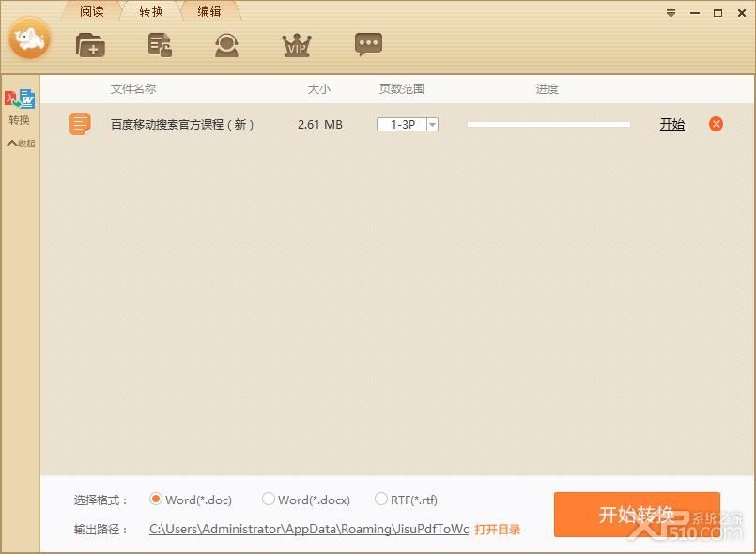The image size is (756, 554).
Task: Open output folder via 打开目录
Action: click(x=498, y=530)
